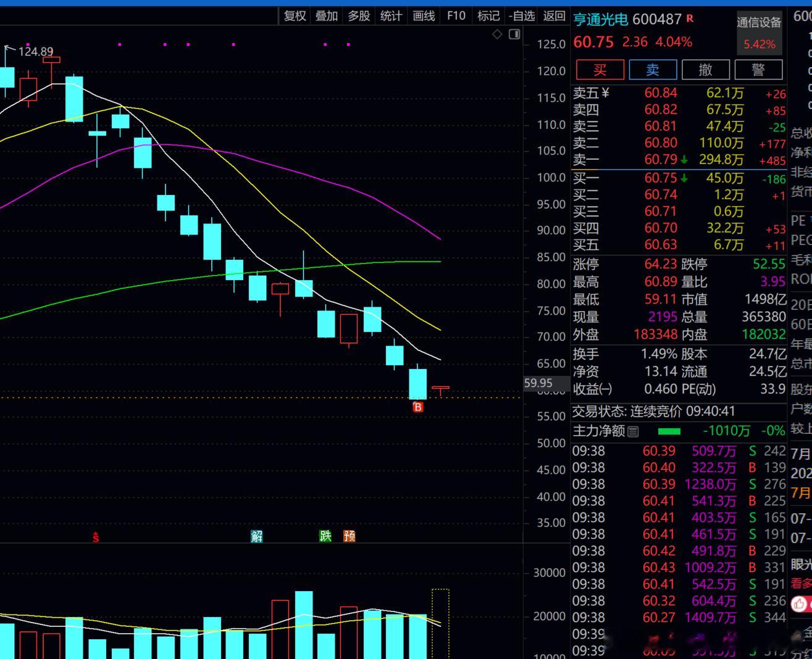
Task: Toggle the side panel layout icon
Action: pos(514,35)
